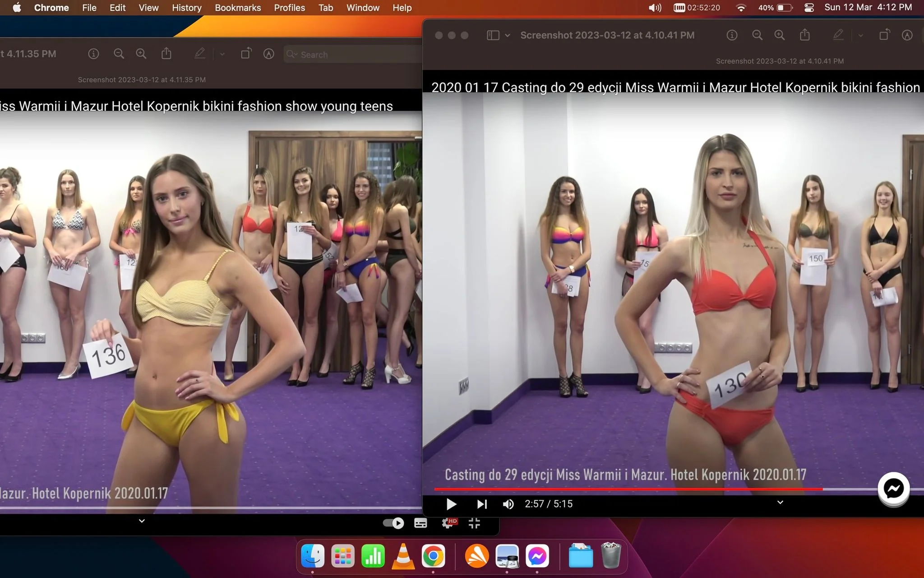
Task: Zoom out in Screenshot 4.10.41 PM window
Action: point(757,35)
